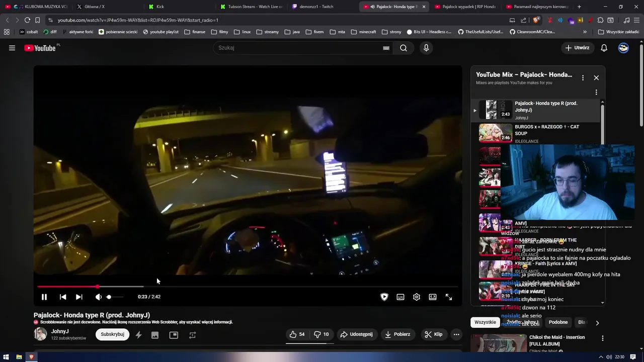Click the image screenshot icon below video
This screenshot has height=362, width=644.
point(155,335)
